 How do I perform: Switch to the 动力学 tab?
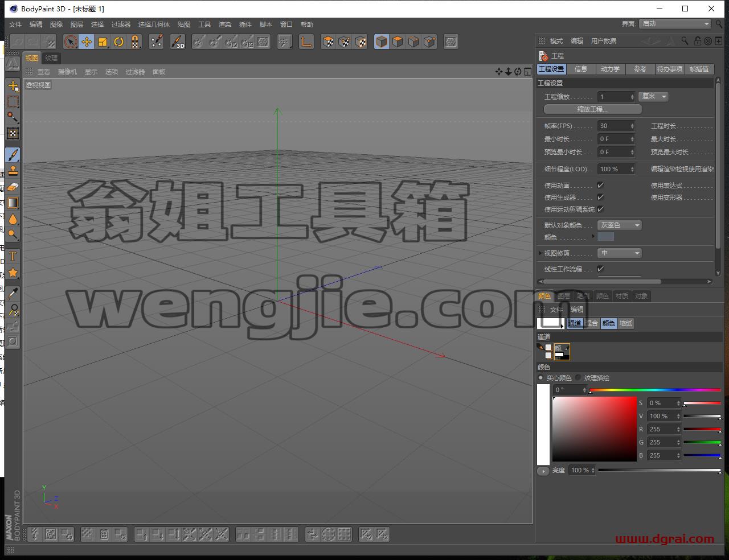[x=610, y=69]
